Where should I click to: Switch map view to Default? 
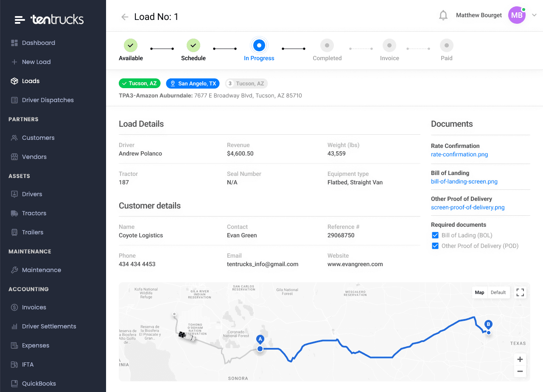[498, 292]
